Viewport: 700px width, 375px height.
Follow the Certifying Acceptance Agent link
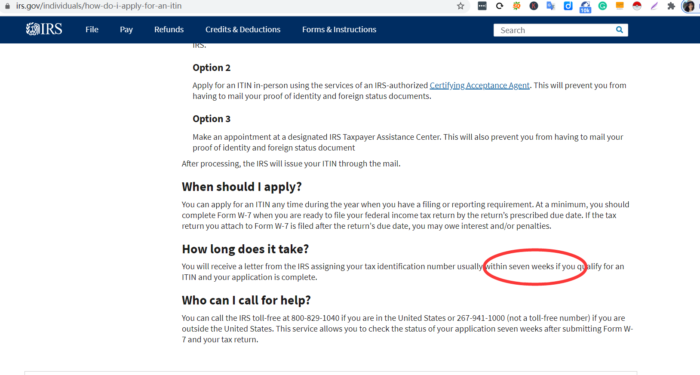(479, 85)
